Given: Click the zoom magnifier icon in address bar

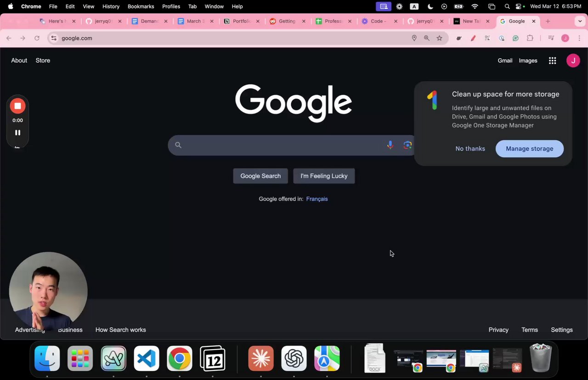Looking at the screenshot, I should [427, 38].
